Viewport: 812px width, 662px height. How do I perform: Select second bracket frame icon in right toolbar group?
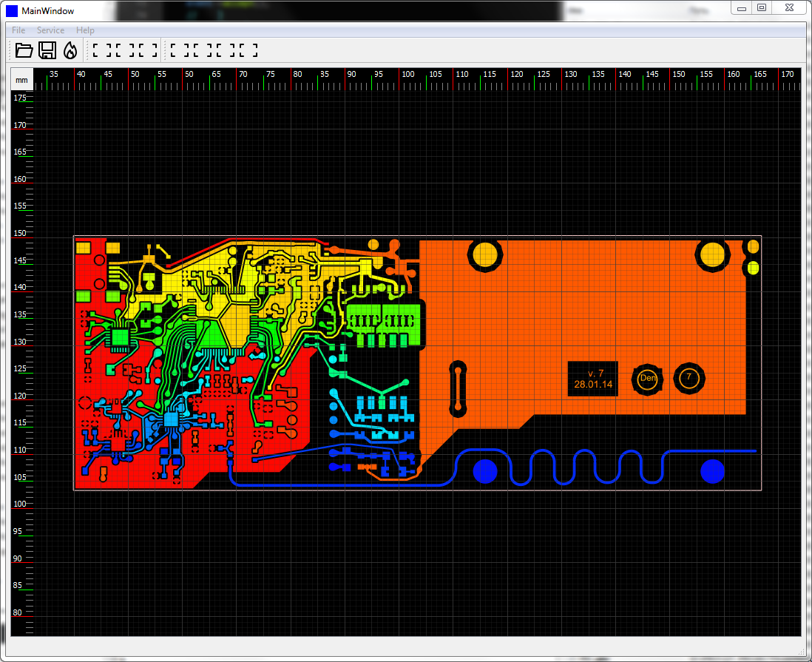[203, 50]
